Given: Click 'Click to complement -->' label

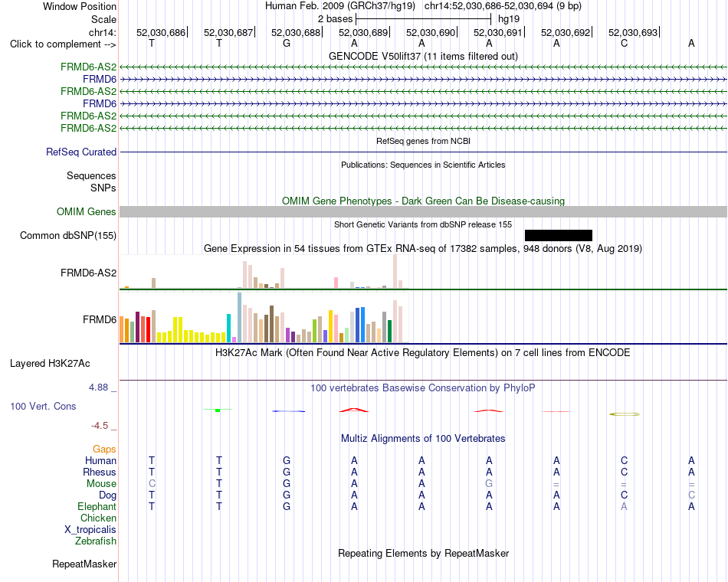Looking at the screenshot, I should 63,44.
